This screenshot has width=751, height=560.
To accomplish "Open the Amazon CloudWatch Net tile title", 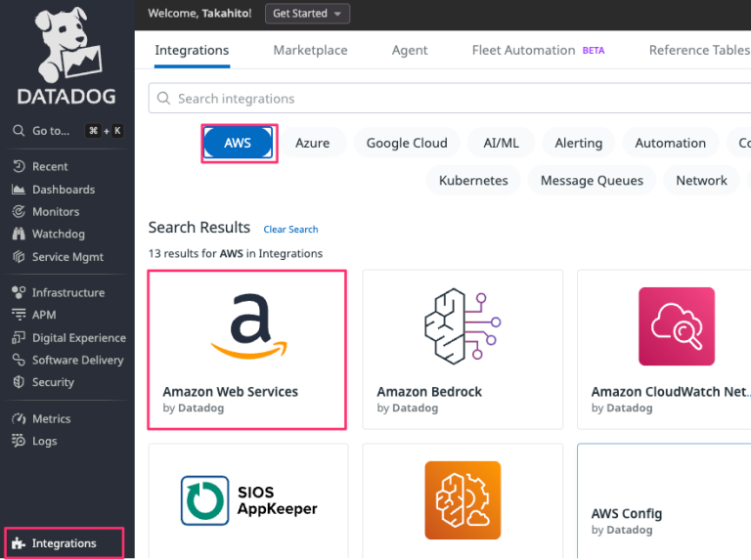I will coord(671,392).
